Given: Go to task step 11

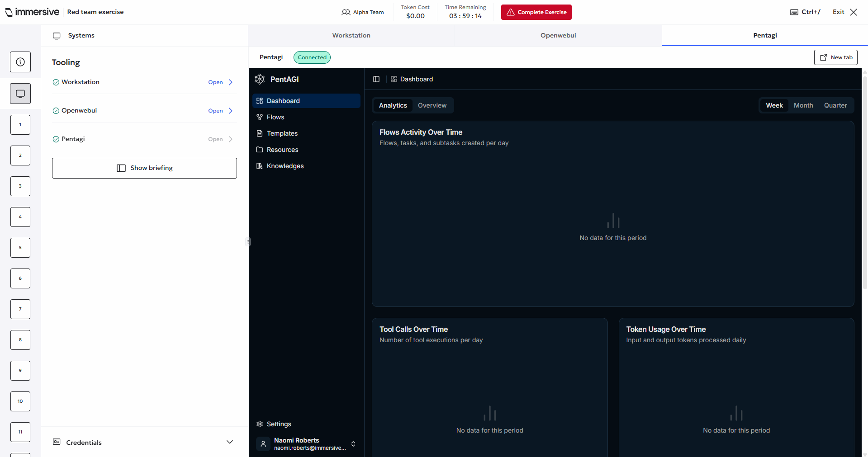Looking at the screenshot, I should [20, 432].
